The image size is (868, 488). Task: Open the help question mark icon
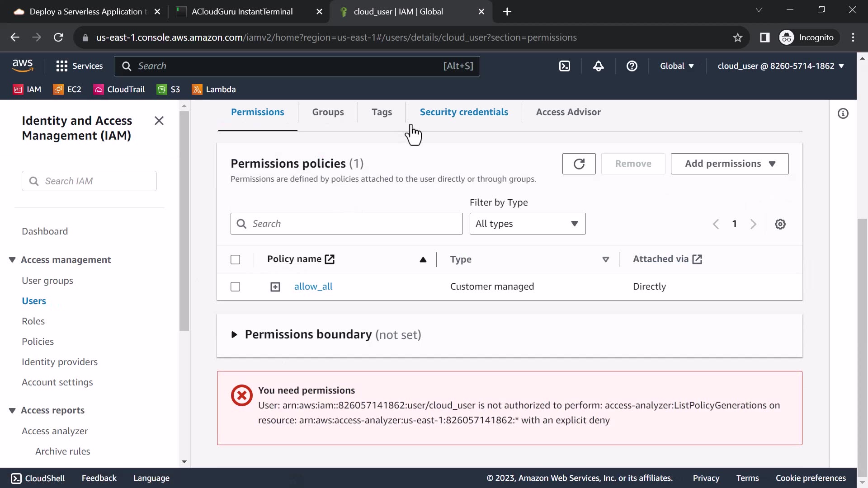click(x=632, y=66)
